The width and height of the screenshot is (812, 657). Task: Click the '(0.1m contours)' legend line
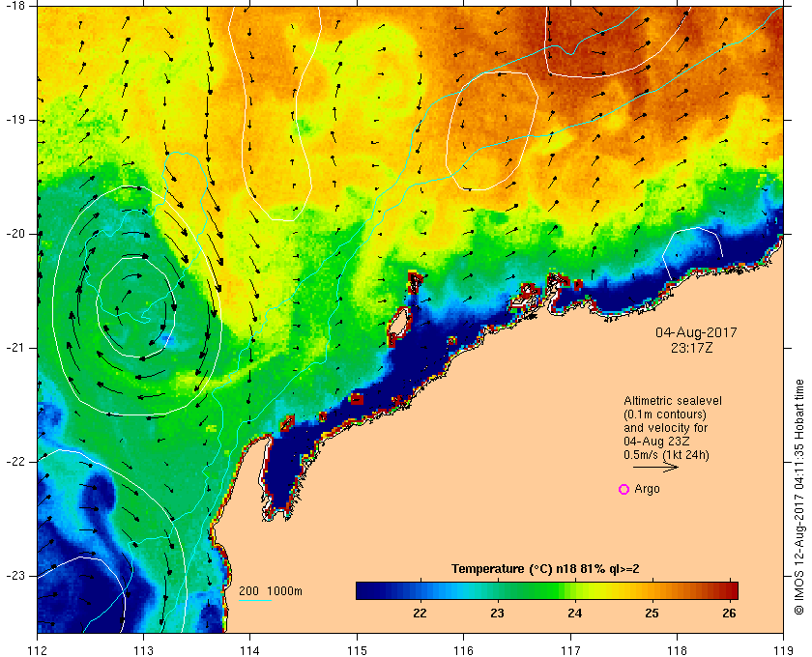click(x=665, y=414)
